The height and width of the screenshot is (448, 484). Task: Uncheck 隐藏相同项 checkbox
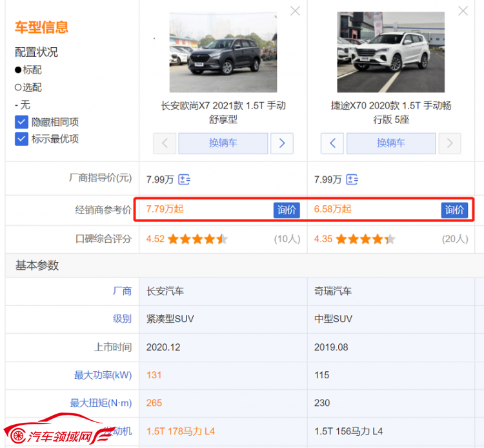click(x=21, y=122)
